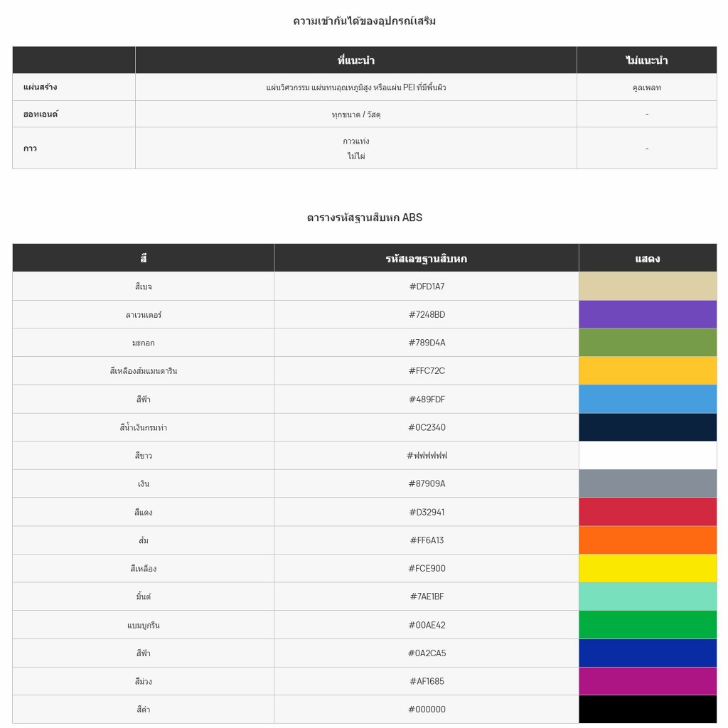728x728 pixels.
Task: Select the lavender purple color swatch
Action: 648,314
